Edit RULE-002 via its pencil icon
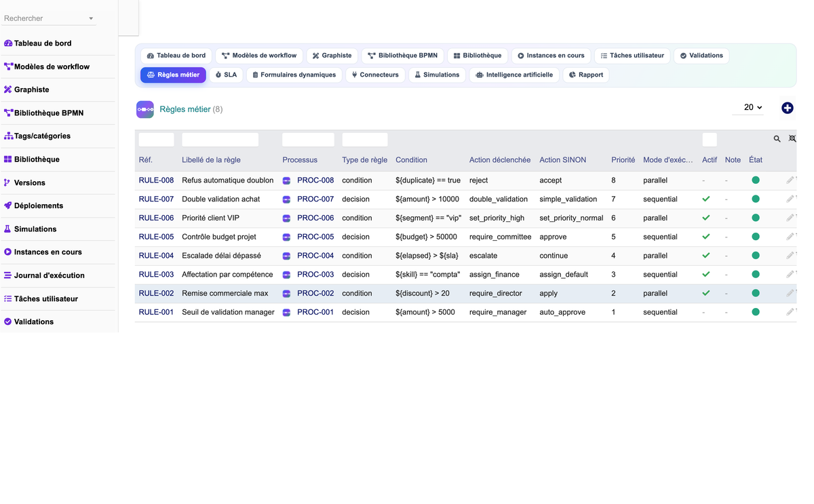The height and width of the screenshot is (504, 814). (x=790, y=294)
